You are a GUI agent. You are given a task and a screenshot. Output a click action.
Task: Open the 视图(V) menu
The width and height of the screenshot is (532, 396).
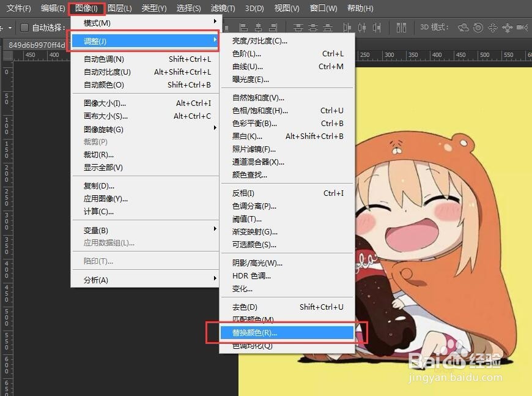click(287, 8)
